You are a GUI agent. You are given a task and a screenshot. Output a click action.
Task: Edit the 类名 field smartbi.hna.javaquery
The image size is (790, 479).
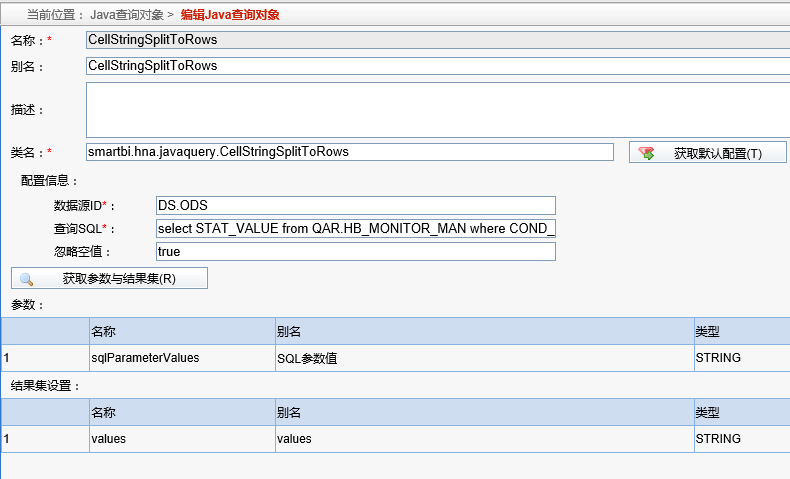(350, 152)
